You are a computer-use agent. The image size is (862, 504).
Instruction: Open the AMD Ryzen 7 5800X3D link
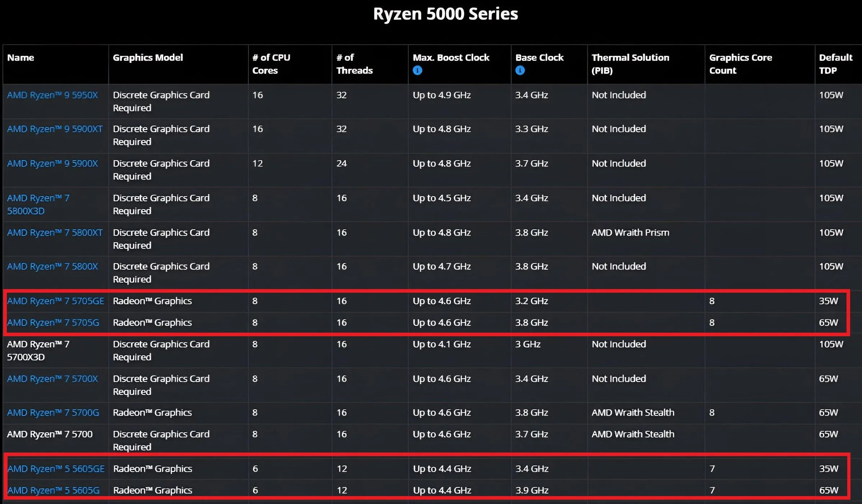click(x=38, y=204)
